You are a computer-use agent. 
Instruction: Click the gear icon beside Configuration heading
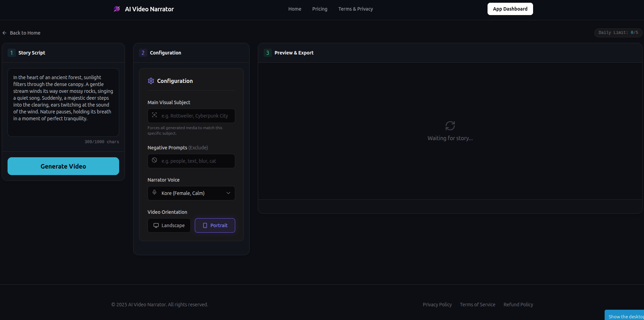[x=151, y=81]
